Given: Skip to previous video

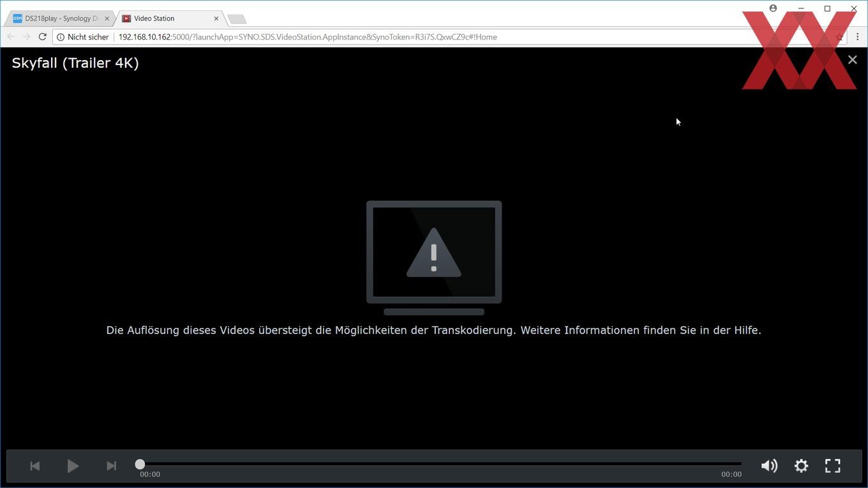Looking at the screenshot, I should pyautogui.click(x=35, y=466).
